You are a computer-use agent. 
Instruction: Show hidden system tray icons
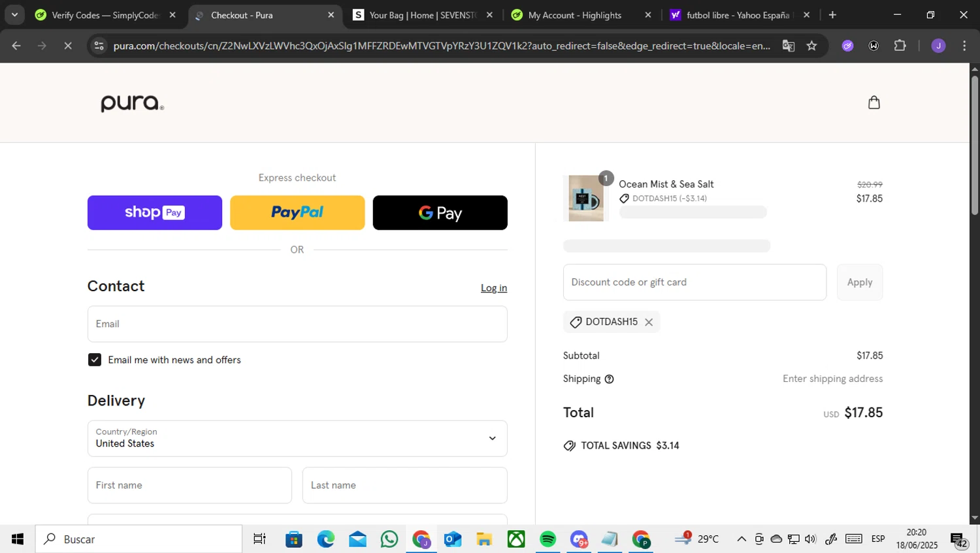741,539
